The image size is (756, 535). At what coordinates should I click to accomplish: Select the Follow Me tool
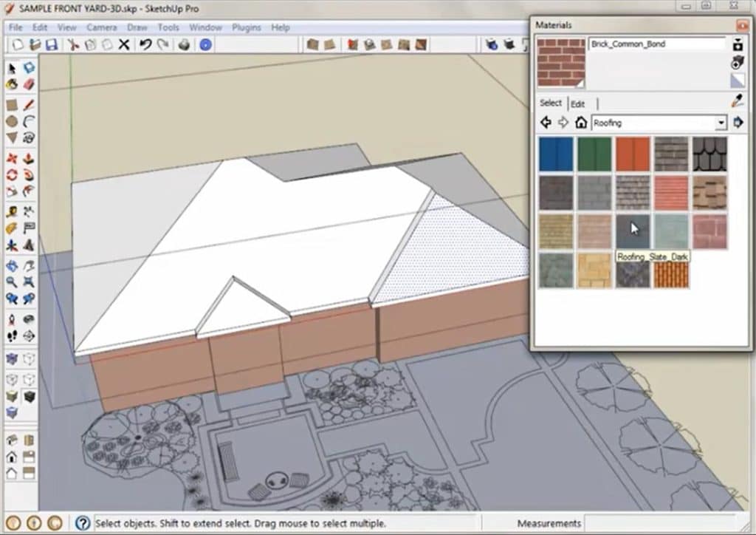(29, 174)
